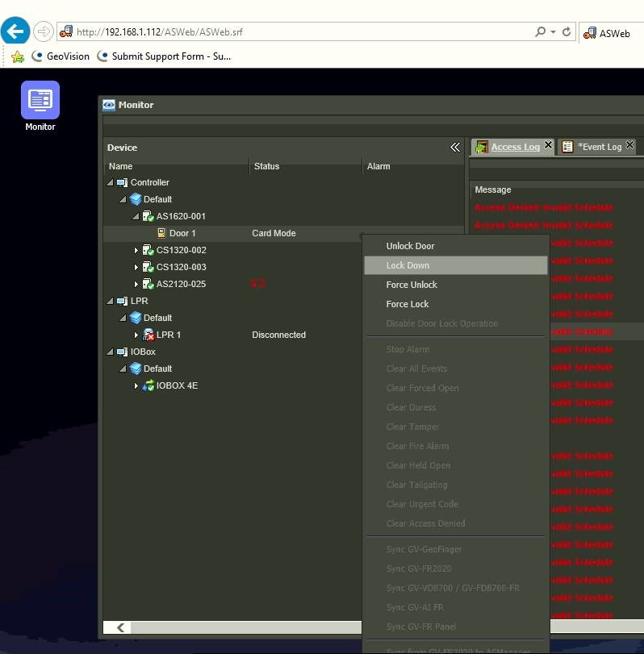The width and height of the screenshot is (644, 654).
Task: Collapse the Controller tree node
Action: 110,182
